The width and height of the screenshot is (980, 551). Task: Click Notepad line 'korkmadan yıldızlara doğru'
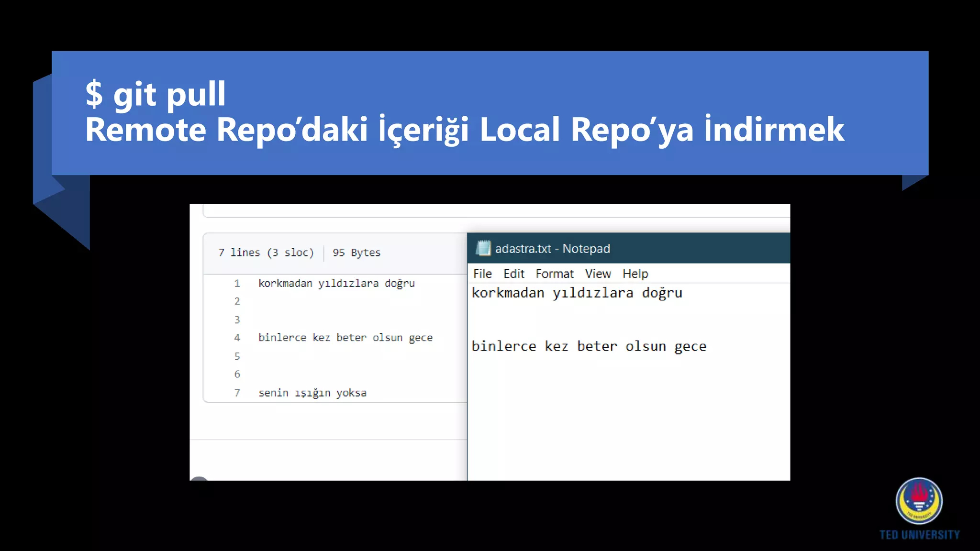click(577, 293)
